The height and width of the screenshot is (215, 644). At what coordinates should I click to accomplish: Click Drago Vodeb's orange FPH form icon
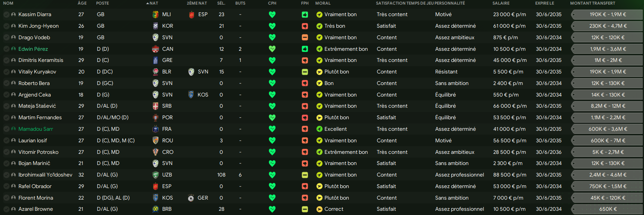tap(305, 37)
